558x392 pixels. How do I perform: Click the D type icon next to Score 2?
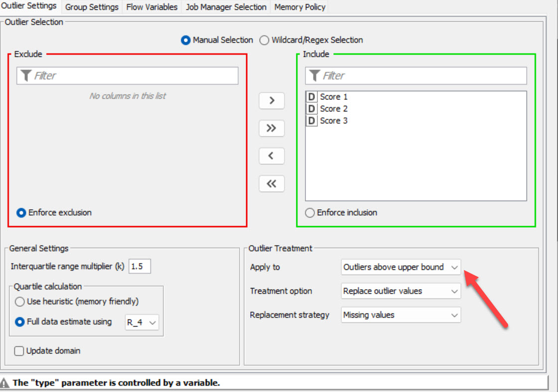311,109
